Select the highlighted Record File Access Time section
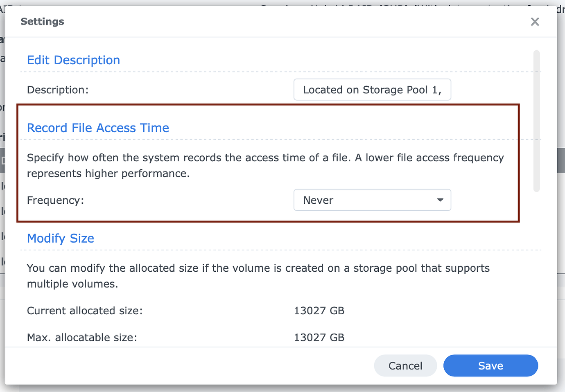565x392 pixels. click(x=268, y=163)
